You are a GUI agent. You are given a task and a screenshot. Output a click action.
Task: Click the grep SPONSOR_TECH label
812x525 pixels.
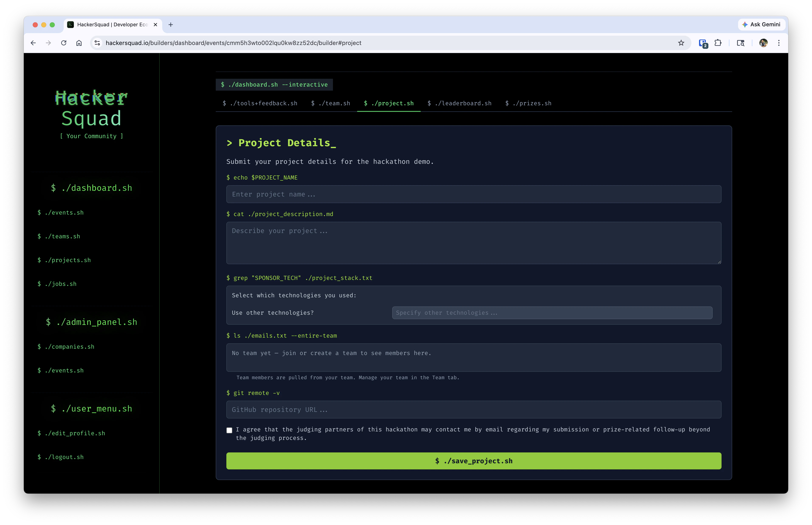coord(299,278)
